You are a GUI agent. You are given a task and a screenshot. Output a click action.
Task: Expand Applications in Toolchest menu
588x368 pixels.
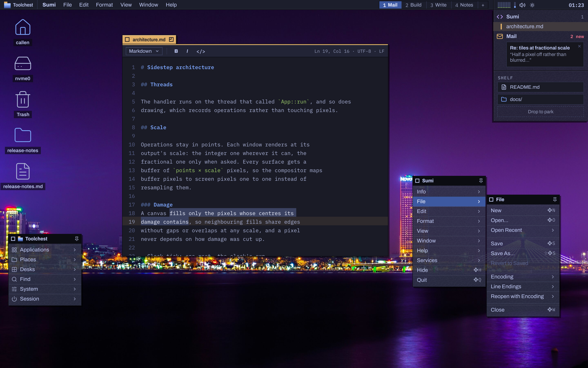pyautogui.click(x=45, y=250)
